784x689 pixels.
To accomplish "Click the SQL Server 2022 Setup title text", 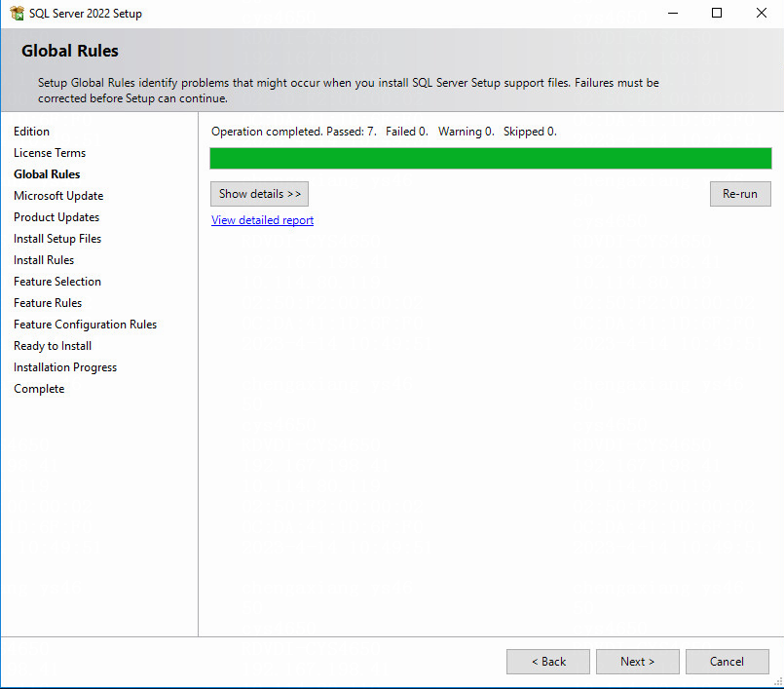I will (x=86, y=14).
